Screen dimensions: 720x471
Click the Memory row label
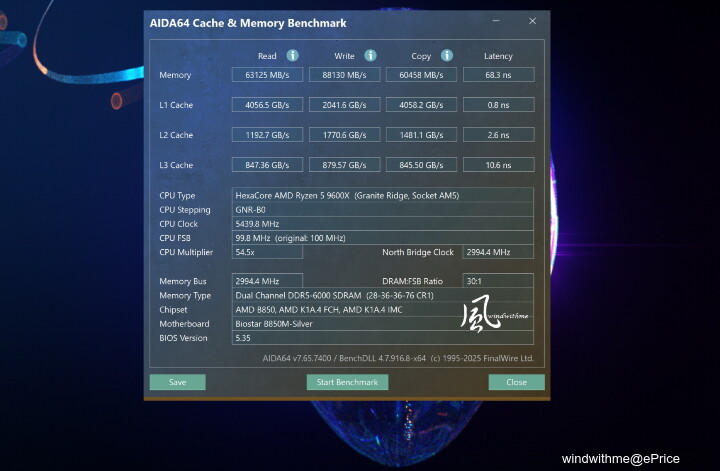[175, 75]
